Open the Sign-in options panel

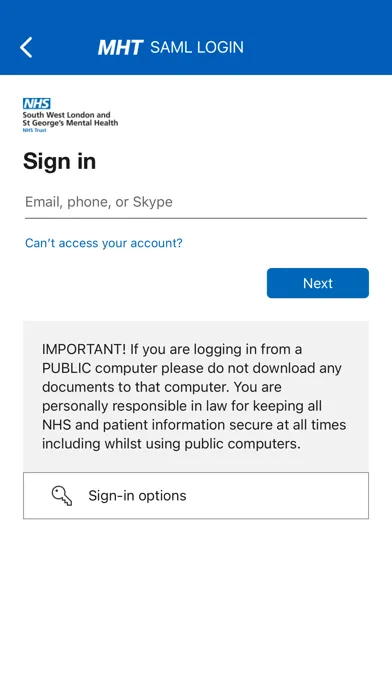(x=196, y=495)
